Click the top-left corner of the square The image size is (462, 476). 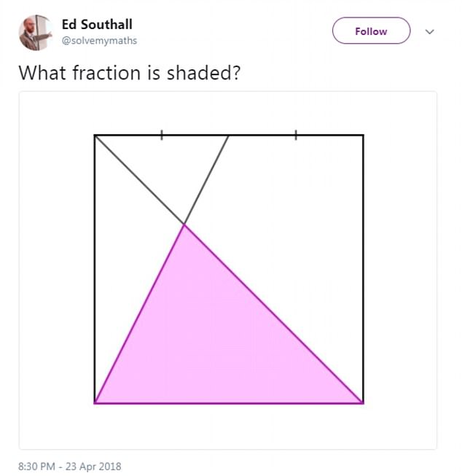95,136
